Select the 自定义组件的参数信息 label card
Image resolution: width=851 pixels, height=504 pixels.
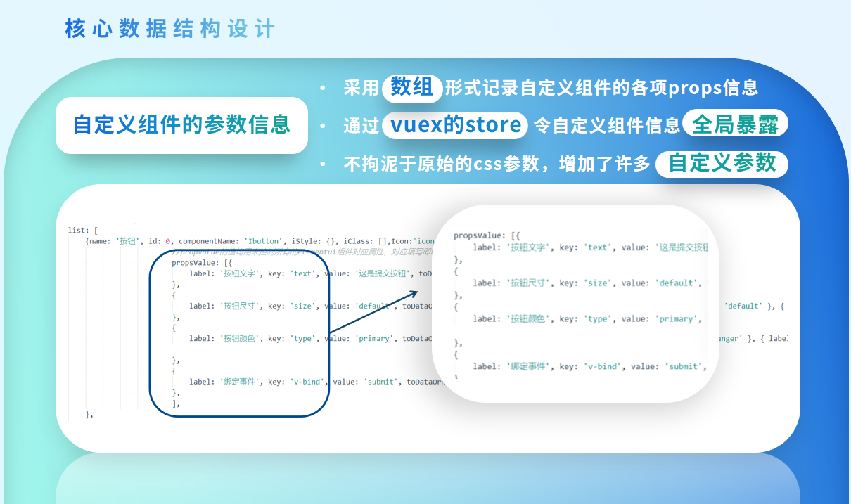(181, 125)
